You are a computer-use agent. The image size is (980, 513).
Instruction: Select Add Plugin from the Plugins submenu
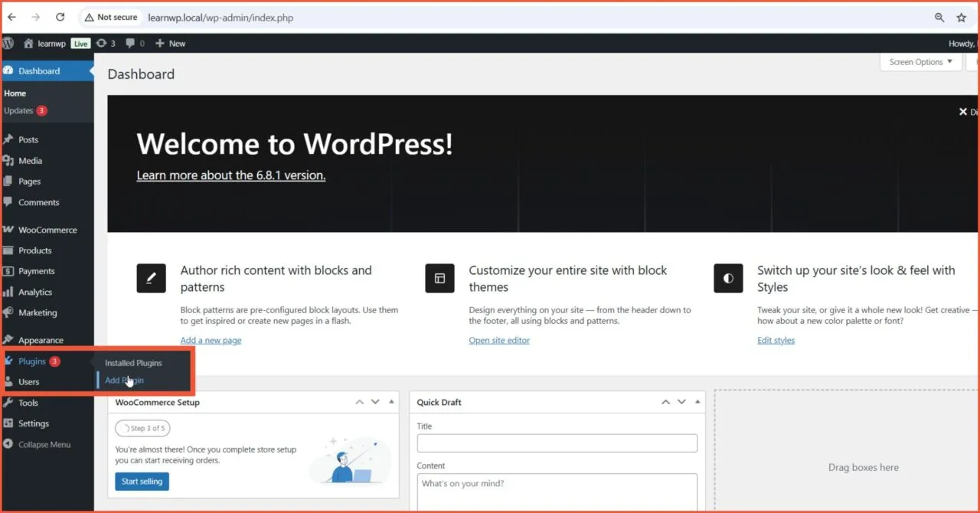click(122, 380)
